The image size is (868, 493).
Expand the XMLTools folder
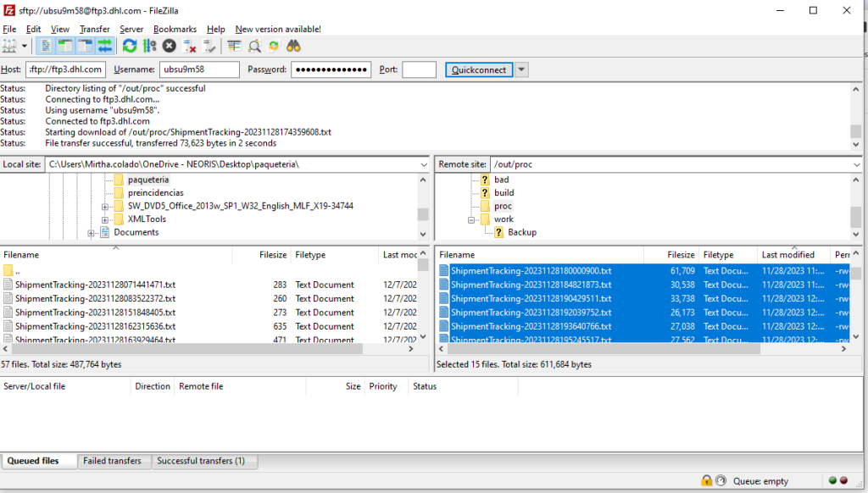104,219
